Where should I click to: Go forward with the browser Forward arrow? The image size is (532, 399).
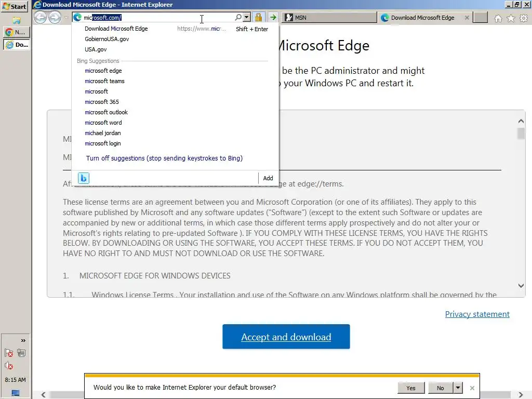tap(55, 17)
